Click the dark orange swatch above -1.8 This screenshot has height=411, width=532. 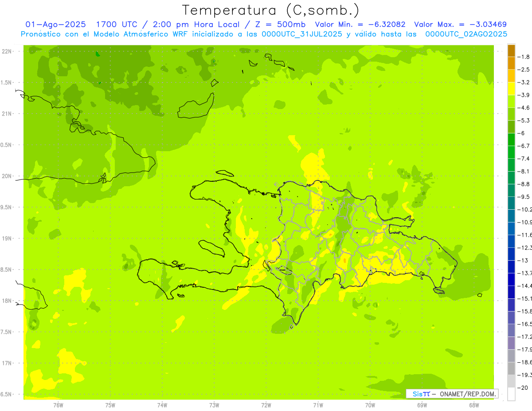click(x=511, y=51)
